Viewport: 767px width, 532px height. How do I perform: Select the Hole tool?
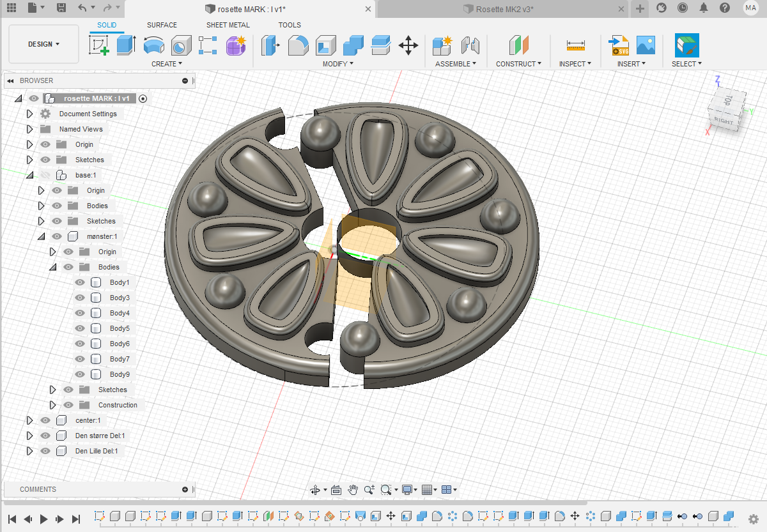click(x=181, y=45)
